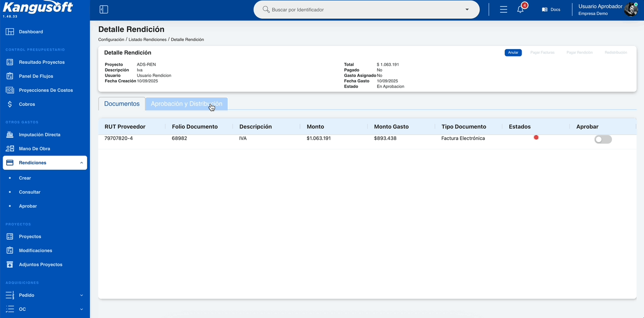Open Aprobar under Rendiciones

(x=28, y=206)
